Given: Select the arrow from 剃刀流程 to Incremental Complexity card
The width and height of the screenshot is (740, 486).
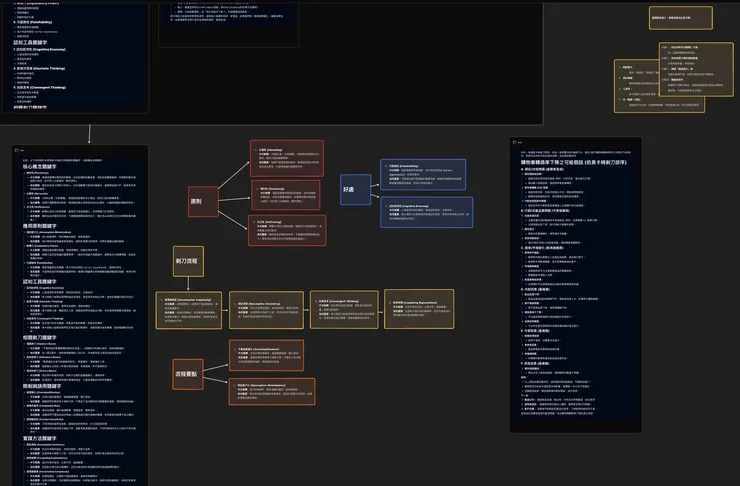Looking at the screenshot, I should coord(188,284).
